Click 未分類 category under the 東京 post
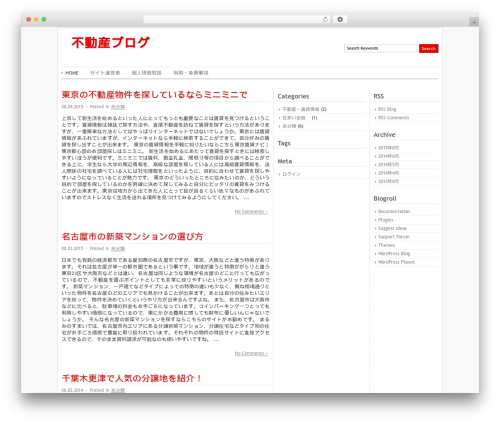Image resolution: width=500 pixels, height=423 pixels. click(118, 107)
